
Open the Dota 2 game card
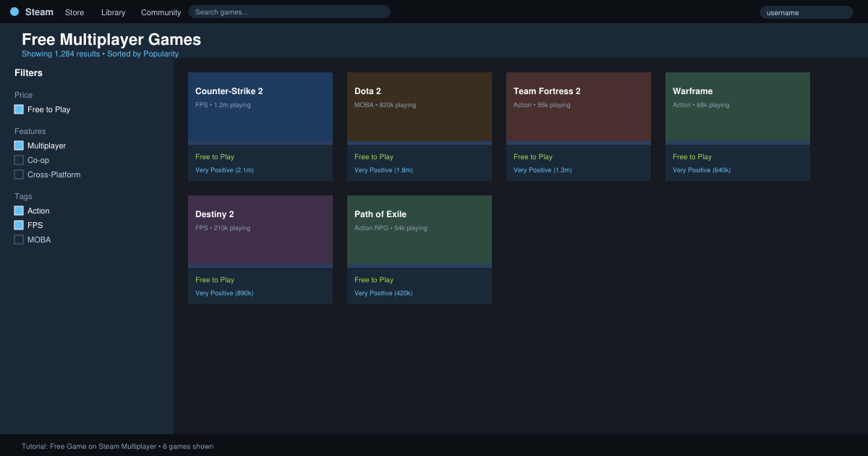pos(420,127)
